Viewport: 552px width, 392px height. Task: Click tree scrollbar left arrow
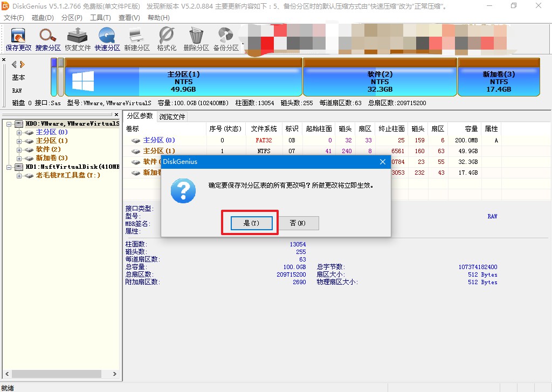tap(6, 374)
